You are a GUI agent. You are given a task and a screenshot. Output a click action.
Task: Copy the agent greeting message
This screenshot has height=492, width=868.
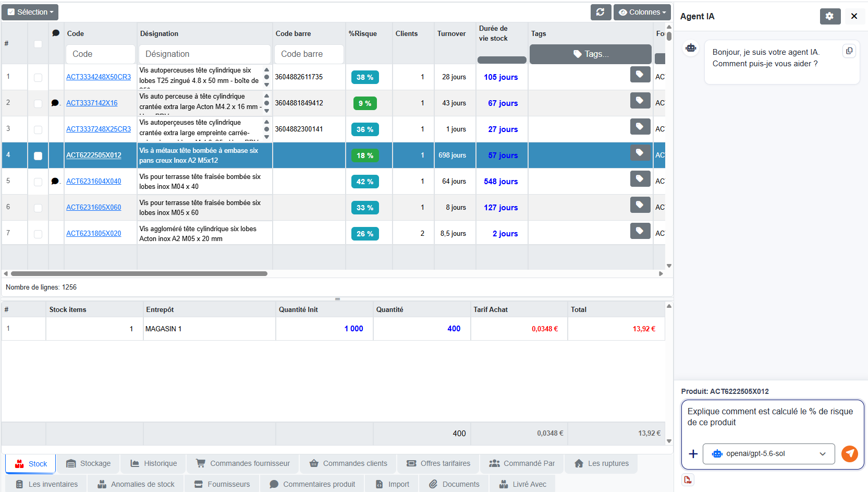[x=849, y=51]
